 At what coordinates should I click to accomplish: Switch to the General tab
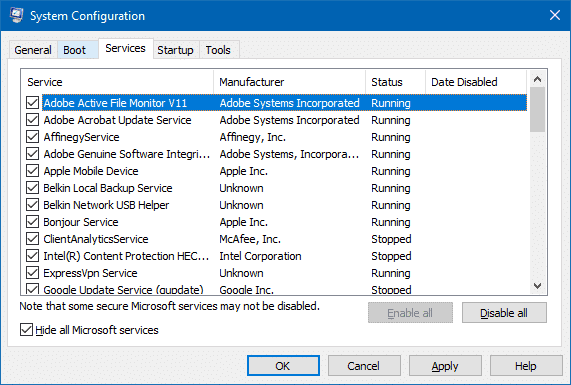(33, 50)
